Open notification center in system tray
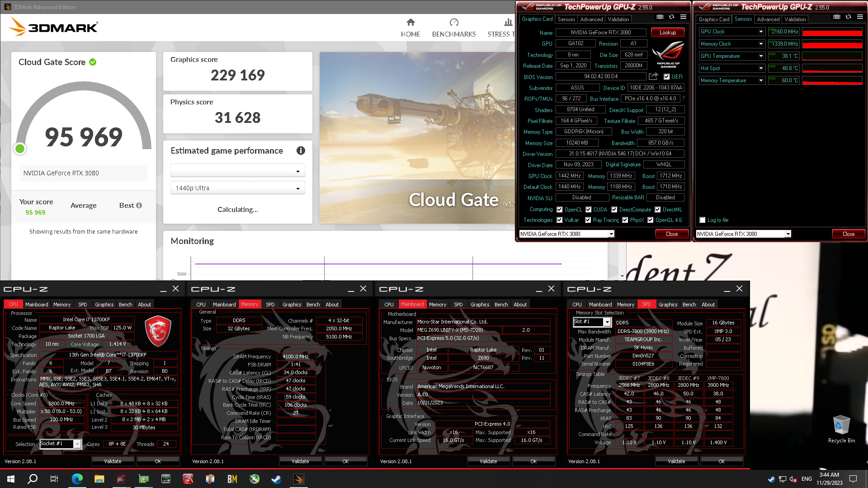 coord(853,479)
